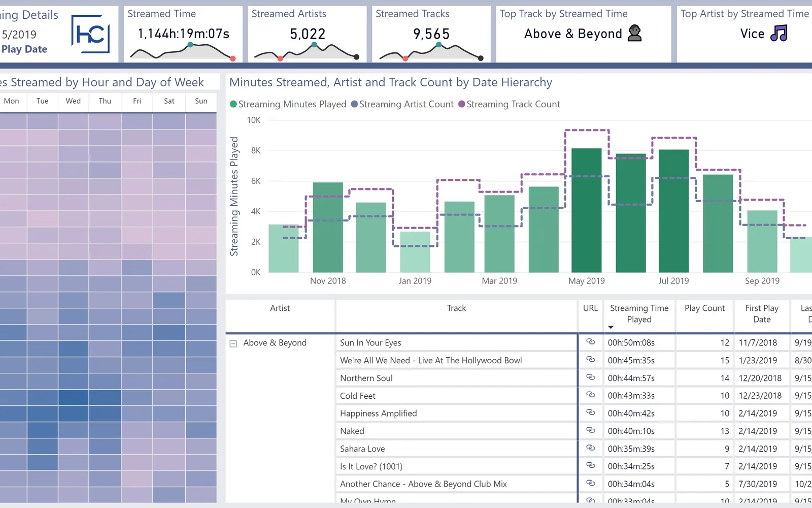This screenshot has height=508, width=812.
Task: Click the Play Date label
Action: click(x=24, y=49)
